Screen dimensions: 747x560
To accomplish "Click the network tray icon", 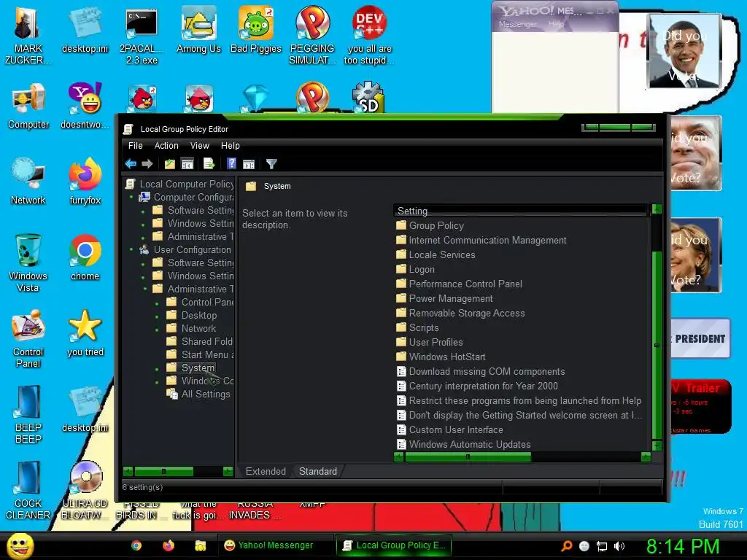I will (602, 546).
